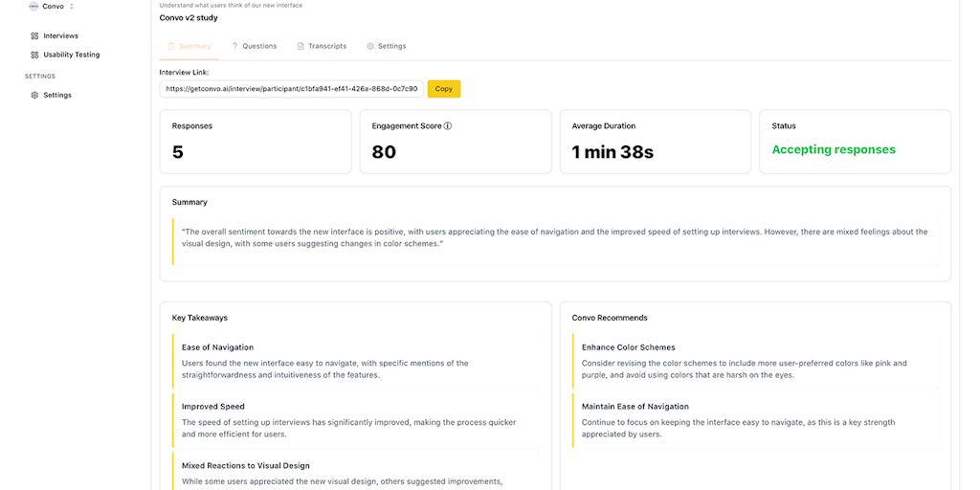Screen dimensions: 980x490
Task: Click the Engagement Score info icon
Action: [447, 126]
